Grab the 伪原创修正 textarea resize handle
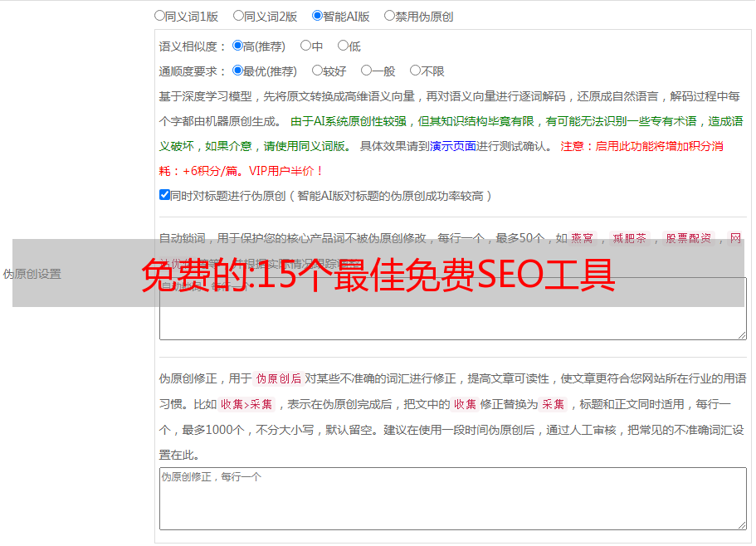The height and width of the screenshot is (546, 756). click(742, 525)
